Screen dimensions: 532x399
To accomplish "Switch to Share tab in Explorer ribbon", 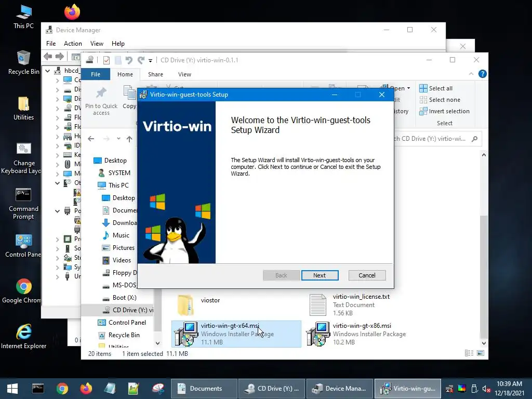I will pyautogui.click(x=155, y=74).
